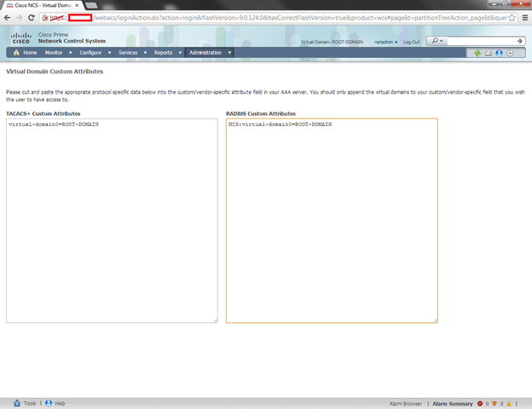Image resolution: width=532 pixels, height=409 pixels.
Task: Click the Virtual Domain Custom Attributes heading
Action: (55, 72)
